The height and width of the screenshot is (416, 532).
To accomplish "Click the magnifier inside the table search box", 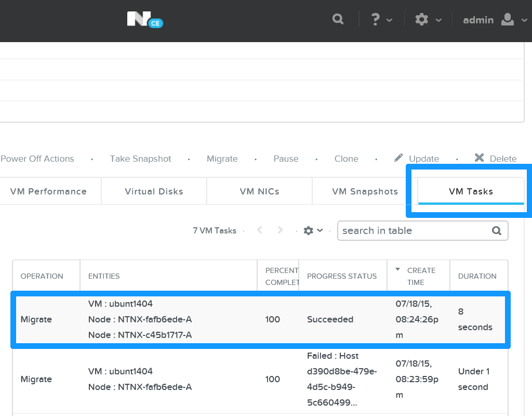I will pos(496,230).
